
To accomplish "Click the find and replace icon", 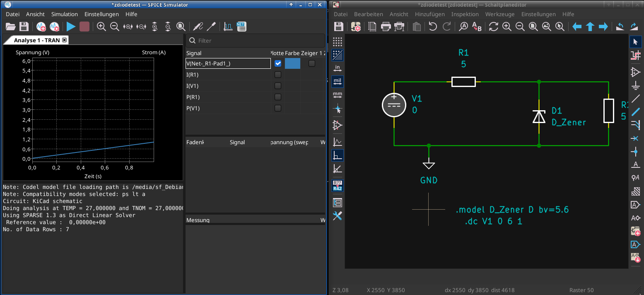I will pos(477,27).
